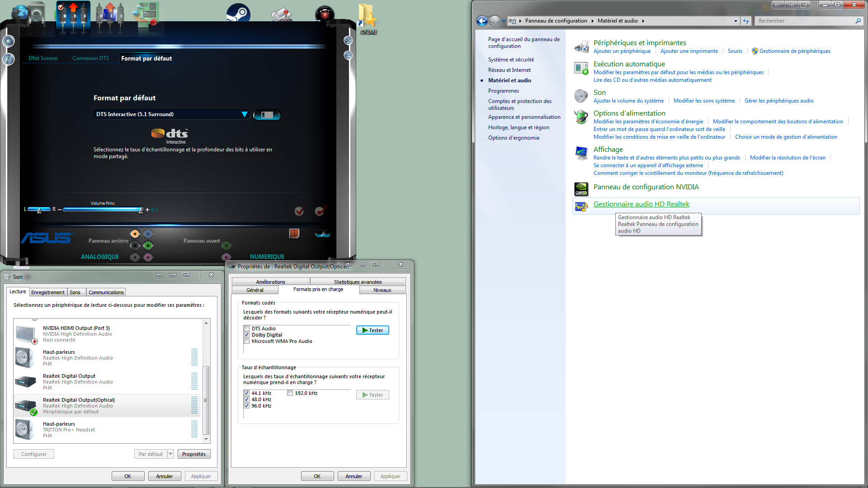Click the info icon in Realtek panel

coord(8,59)
